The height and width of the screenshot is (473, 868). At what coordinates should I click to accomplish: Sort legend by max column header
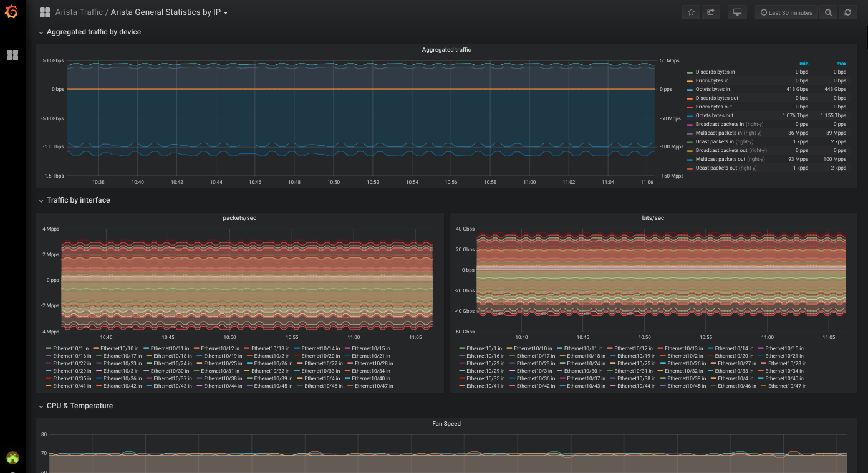841,64
